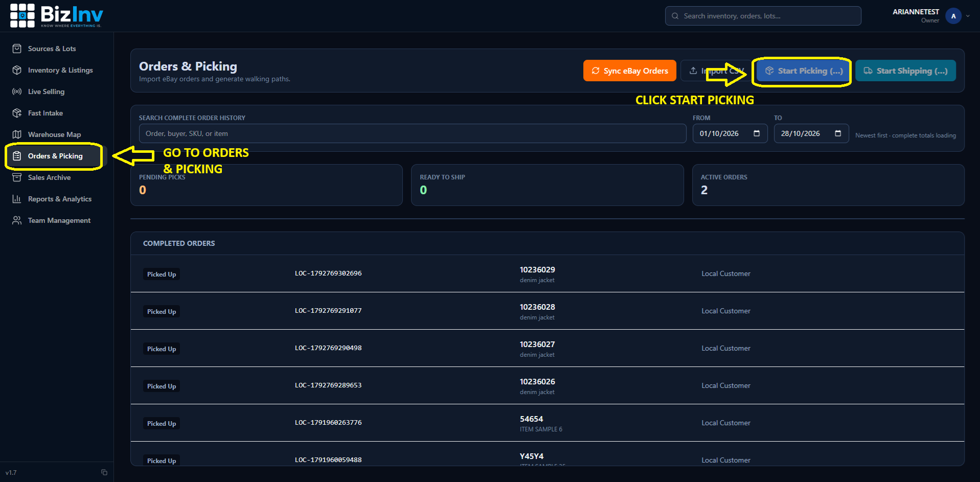The height and width of the screenshot is (482, 980).
Task: Click the Fast Intake package icon
Action: click(17, 113)
